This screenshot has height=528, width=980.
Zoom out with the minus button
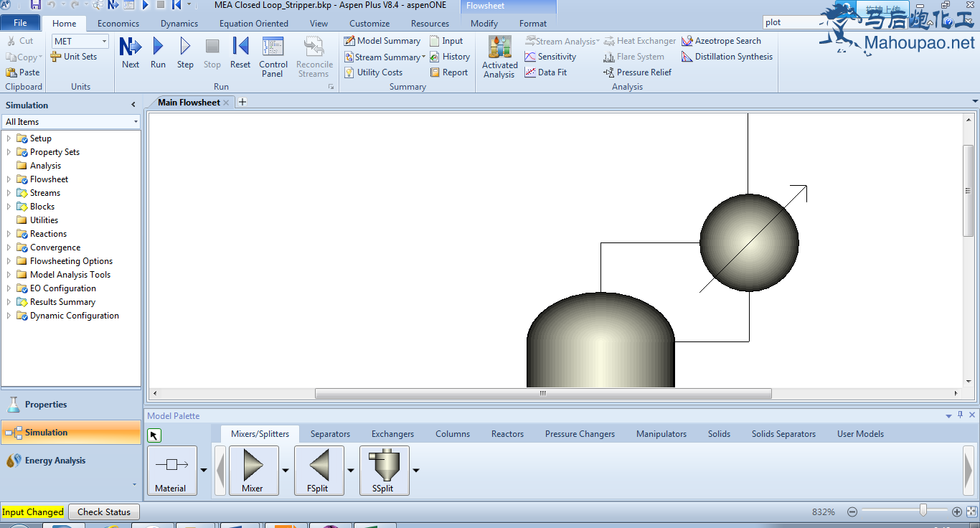click(x=852, y=512)
